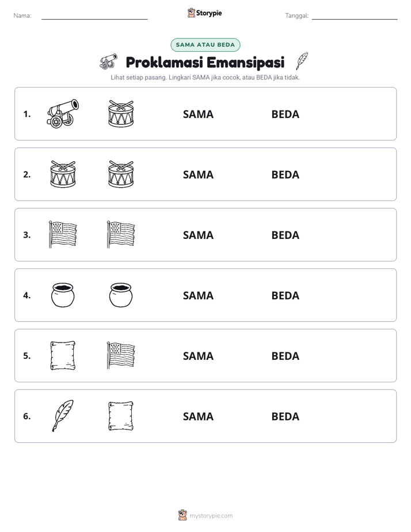Image resolution: width=411 pixels, height=532 pixels.
Task: Choose BEDA for question 6
Action: coord(286,416)
